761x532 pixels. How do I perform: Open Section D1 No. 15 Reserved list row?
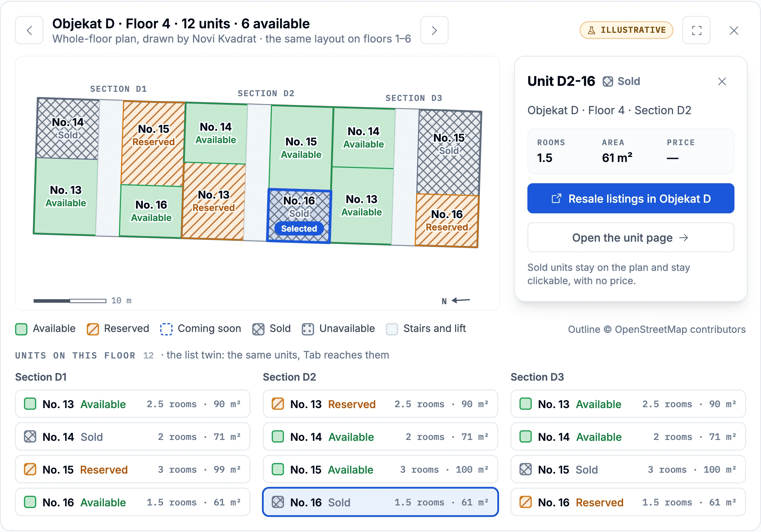(132, 469)
